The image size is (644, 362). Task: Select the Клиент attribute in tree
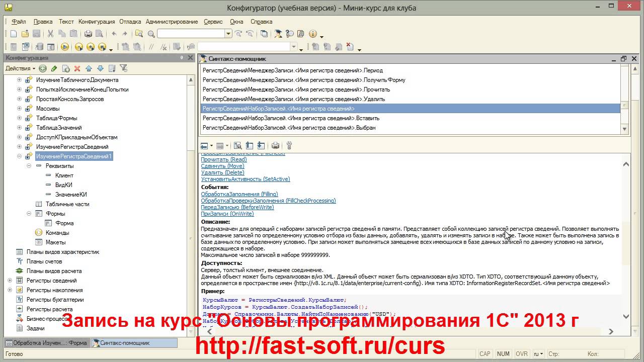point(64,175)
